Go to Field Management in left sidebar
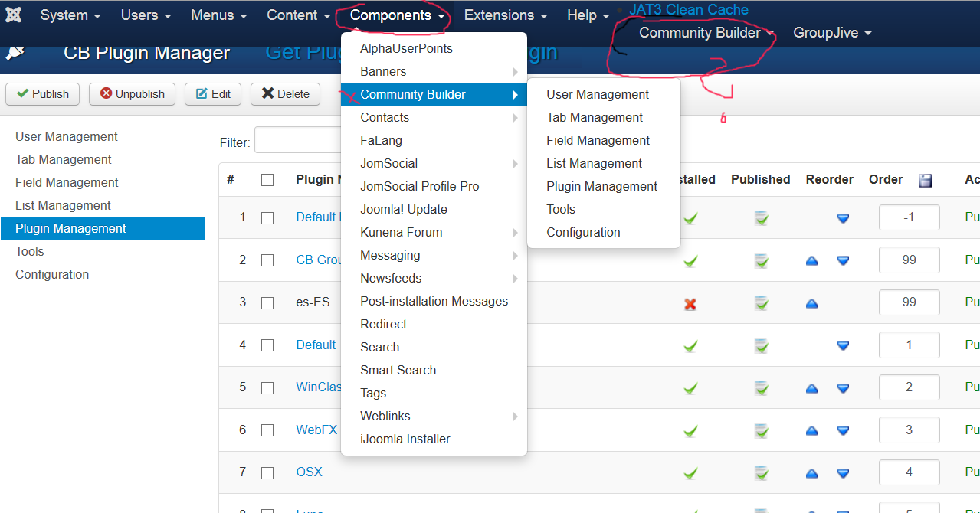Image resolution: width=980 pixels, height=513 pixels. point(67,182)
